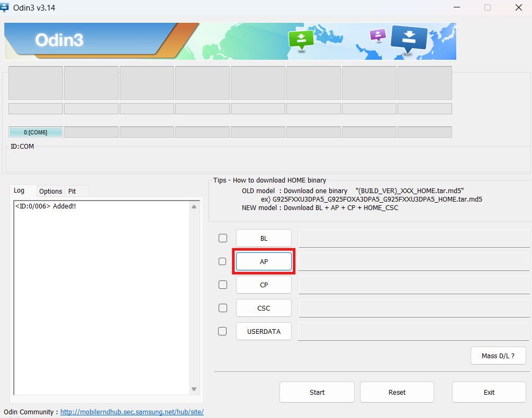Open the USERDATA file button
The width and height of the screenshot is (532, 418).
pos(264,331)
